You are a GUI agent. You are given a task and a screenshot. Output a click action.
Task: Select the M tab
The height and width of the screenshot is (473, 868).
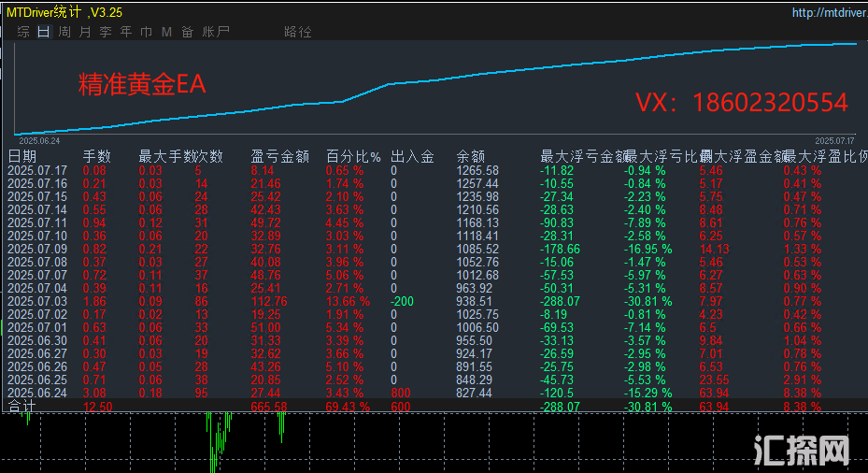[166, 32]
